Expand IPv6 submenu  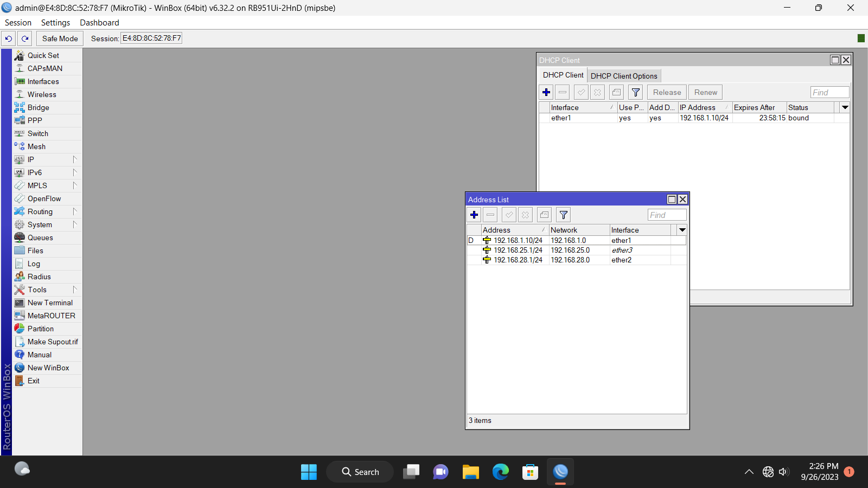tap(47, 172)
